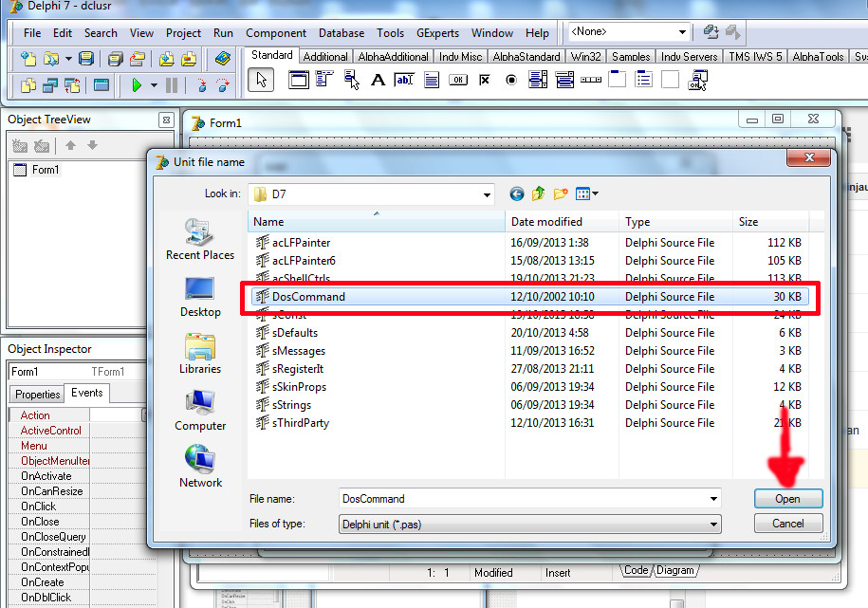
Task: Click the Pause toolbar icon
Action: click(172, 85)
